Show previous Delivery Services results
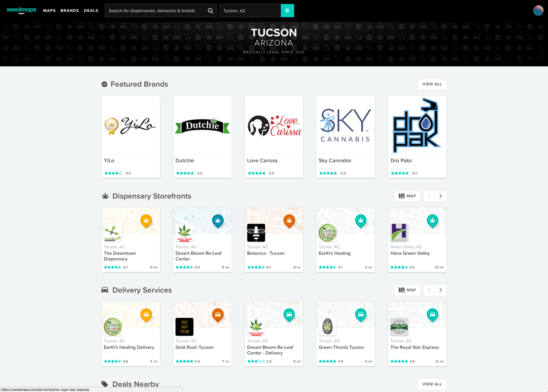Viewport: 548px width, 392px height. point(429,290)
